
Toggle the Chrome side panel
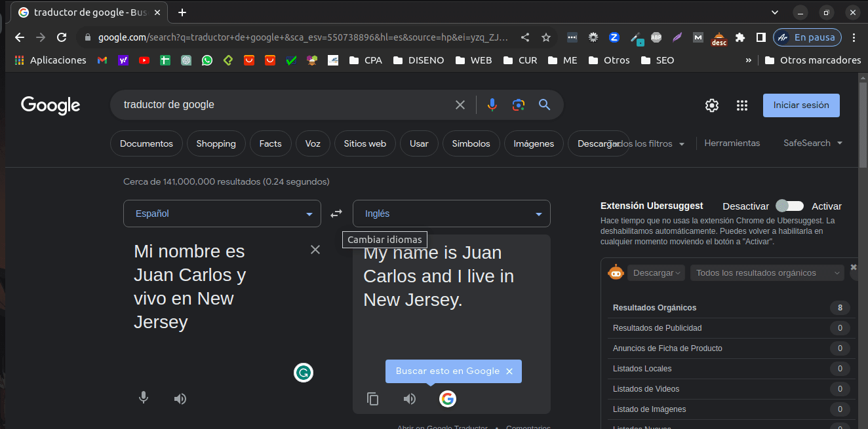761,37
